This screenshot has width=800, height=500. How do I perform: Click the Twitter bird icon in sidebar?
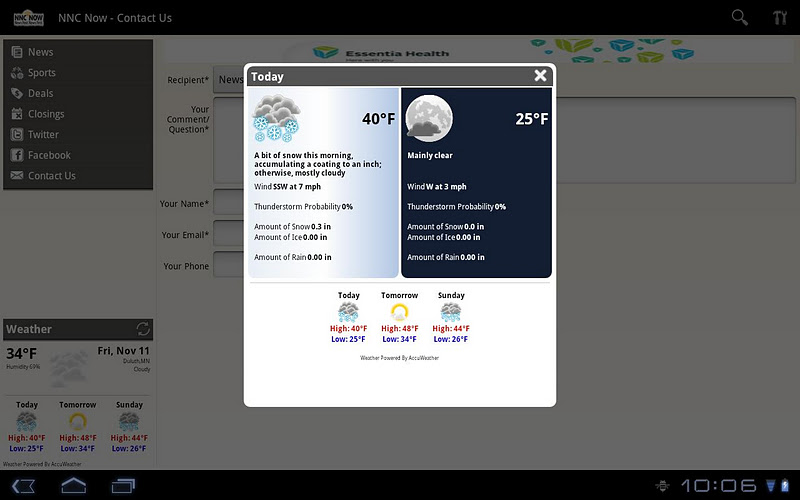click(x=17, y=135)
